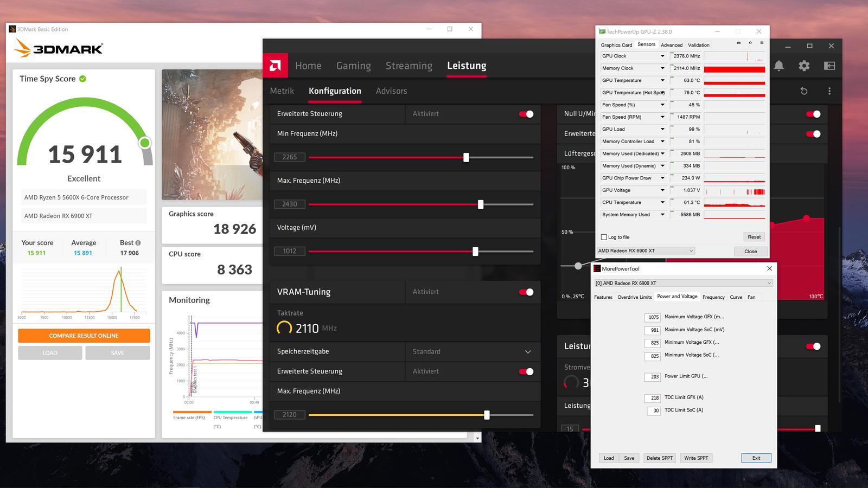This screenshot has height=488, width=868.
Task: Open the Advisors sub-tab
Action: pyautogui.click(x=391, y=91)
